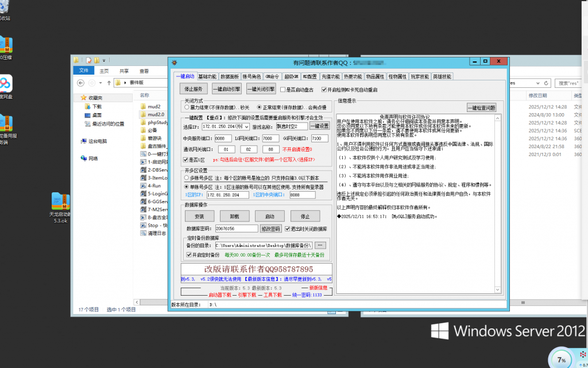Switch to the 充值功能 tab
The width and height of the screenshot is (588, 368).
click(x=330, y=76)
